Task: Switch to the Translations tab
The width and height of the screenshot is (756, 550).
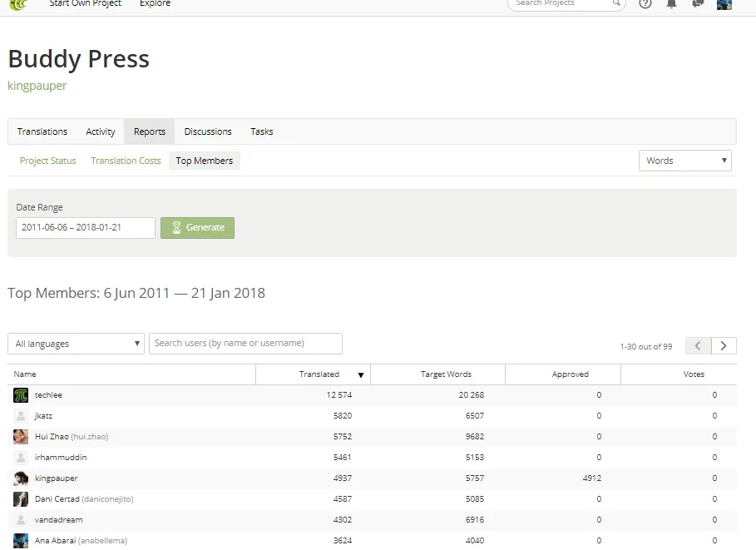Action: tap(42, 131)
